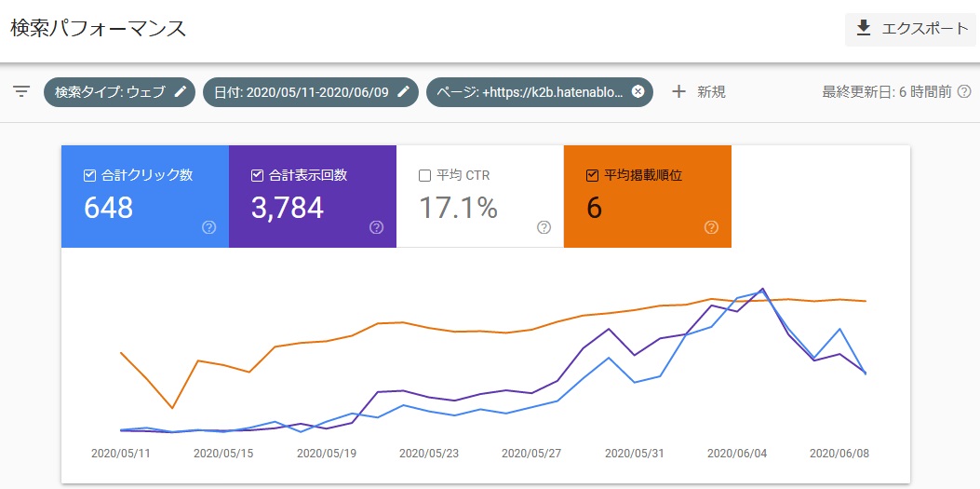This screenshot has height=489, width=980.
Task: Click the Export download icon
Action: (863, 28)
